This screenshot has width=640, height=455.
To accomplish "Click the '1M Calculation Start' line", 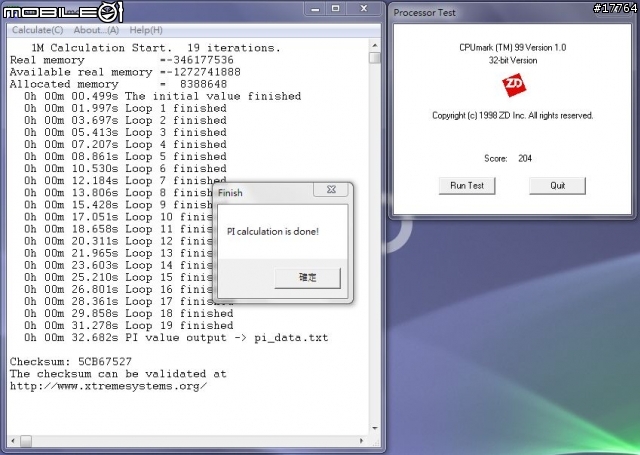I will pyautogui.click(x=156, y=48).
